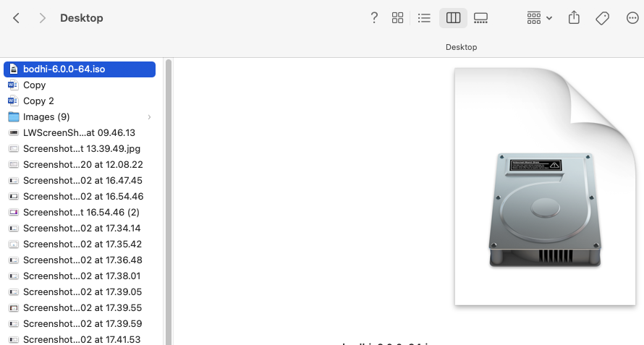The height and width of the screenshot is (345, 644).
Task: Open the more actions ellipsis menu
Action: pos(632,17)
